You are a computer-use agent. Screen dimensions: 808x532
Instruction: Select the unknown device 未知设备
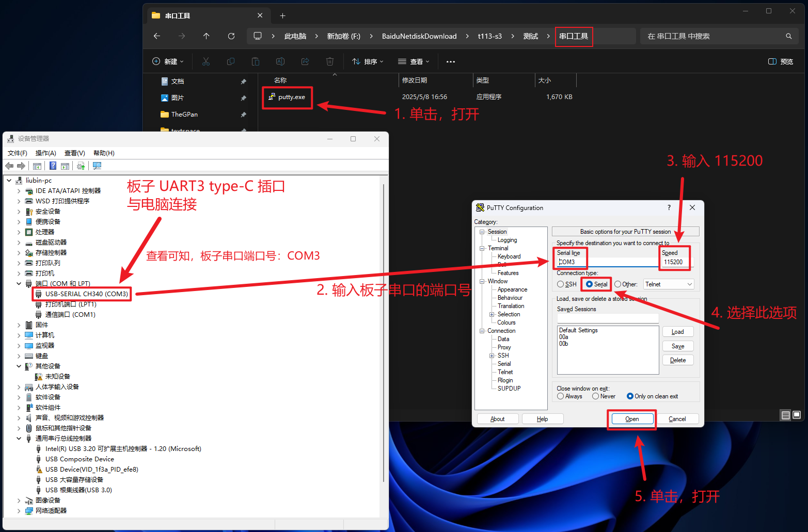(53, 376)
